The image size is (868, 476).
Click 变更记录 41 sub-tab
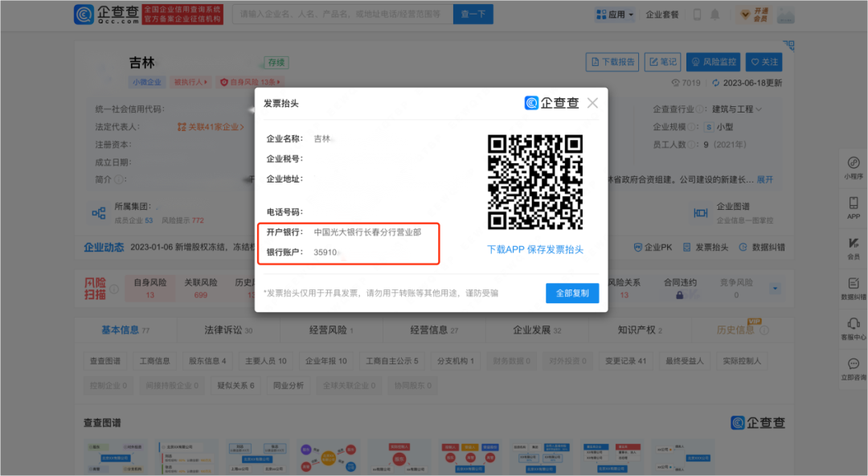pos(625,361)
